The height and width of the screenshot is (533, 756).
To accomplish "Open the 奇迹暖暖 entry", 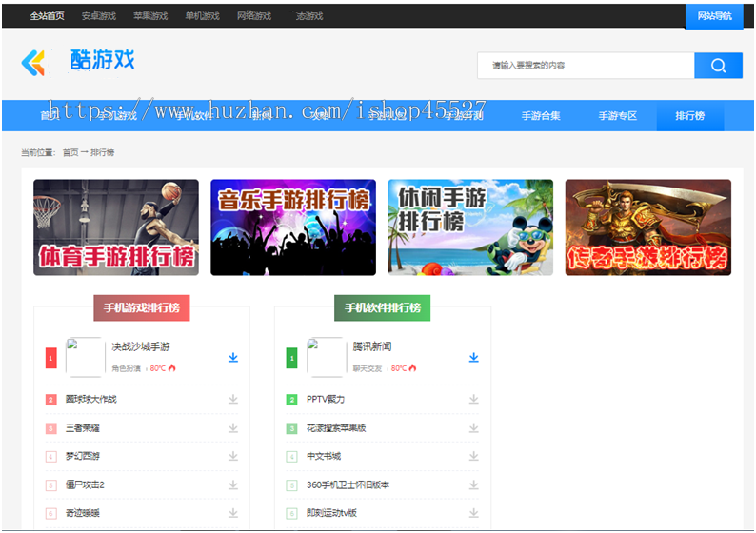I will tap(83, 513).
